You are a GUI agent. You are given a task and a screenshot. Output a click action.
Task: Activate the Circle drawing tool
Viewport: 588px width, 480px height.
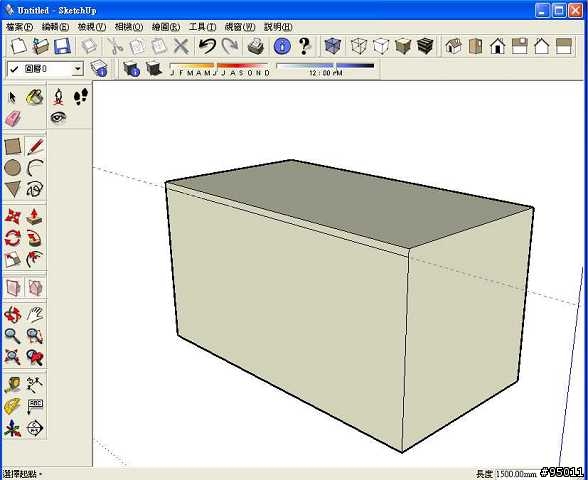tap(12, 168)
